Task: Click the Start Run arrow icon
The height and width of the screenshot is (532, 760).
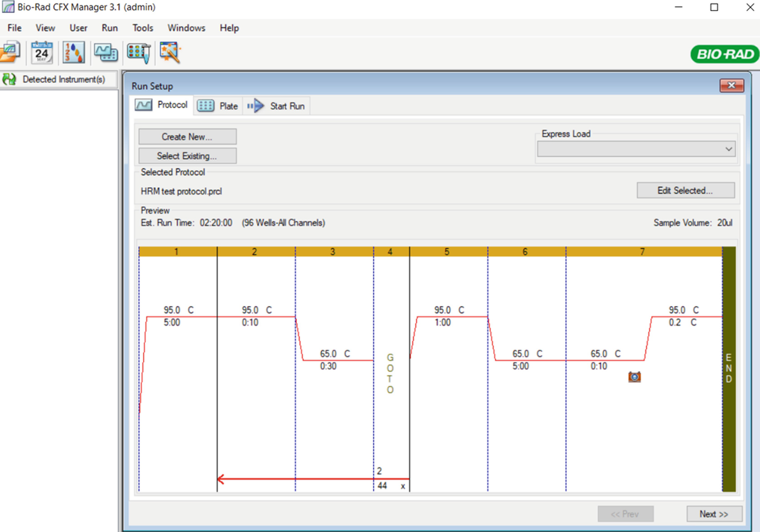Action: [256, 106]
